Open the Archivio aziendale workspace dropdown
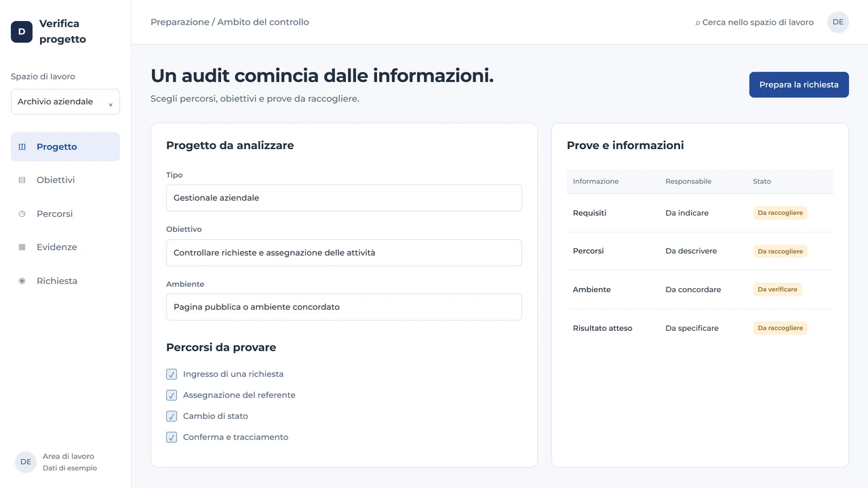 [65, 102]
